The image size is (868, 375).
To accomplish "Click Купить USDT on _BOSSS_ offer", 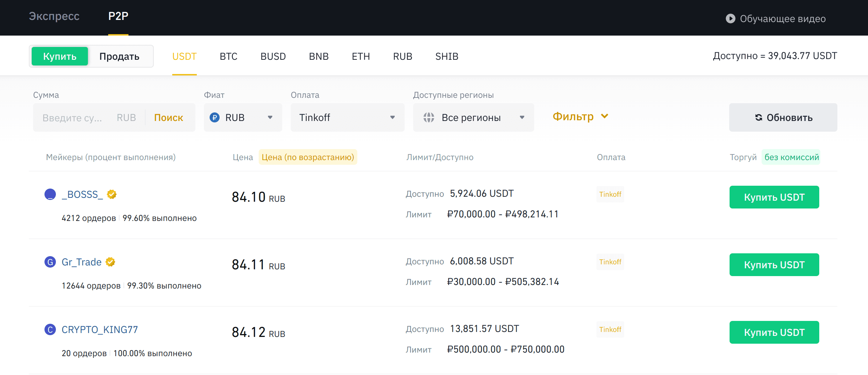I will click(x=774, y=197).
